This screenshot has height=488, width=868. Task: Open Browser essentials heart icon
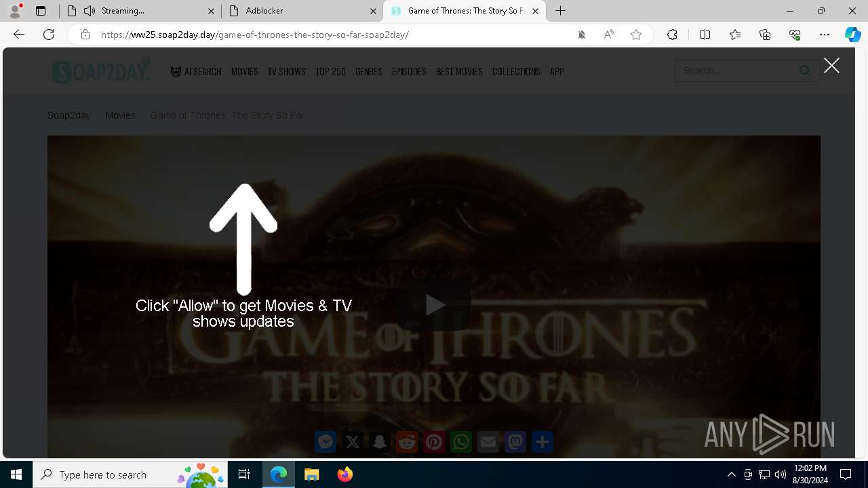click(x=795, y=35)
